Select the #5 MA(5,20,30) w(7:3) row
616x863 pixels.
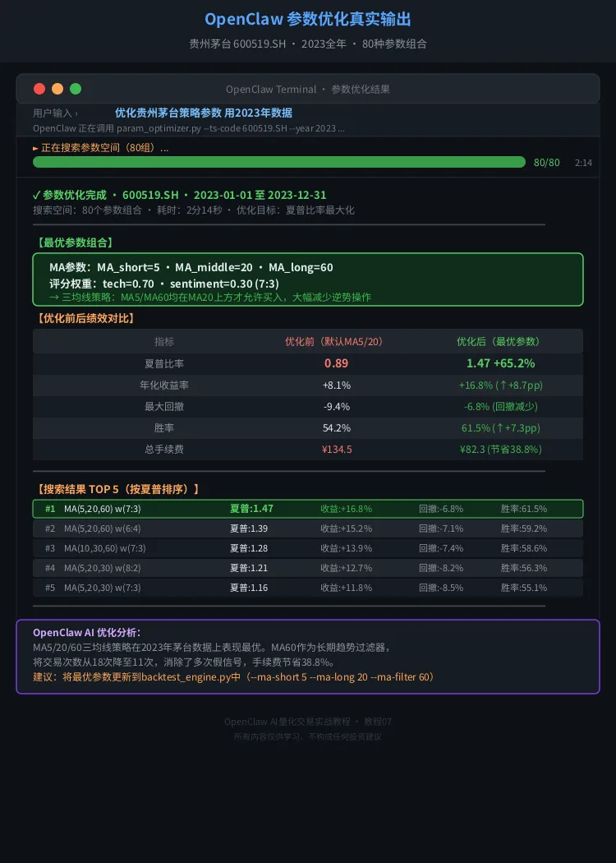coord(308,588)
